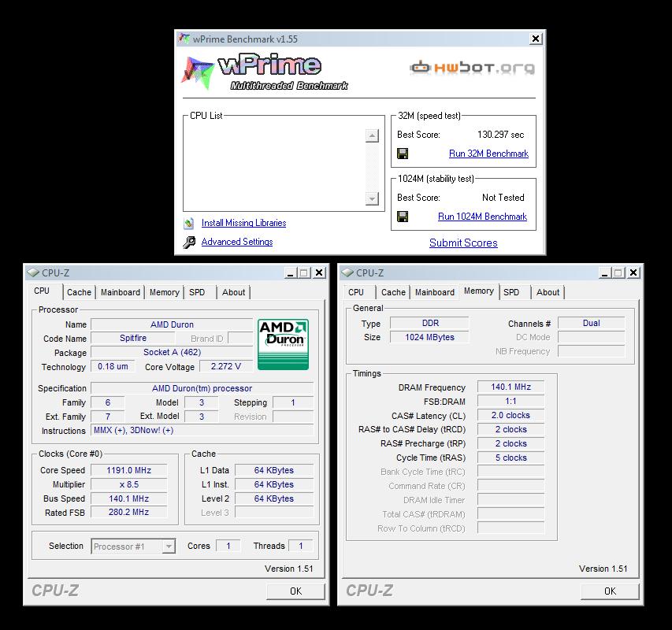Click the DDR memory type value

click(x=430, y=323)
